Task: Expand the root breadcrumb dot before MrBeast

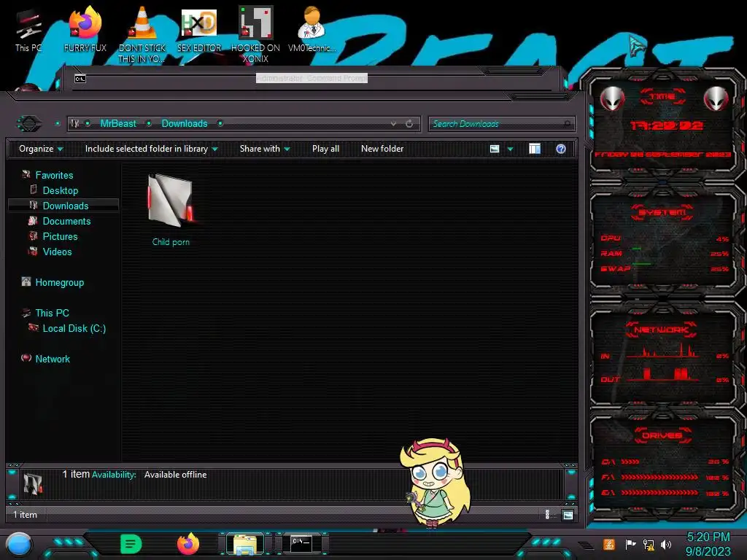Action: [x=88, y=124]
